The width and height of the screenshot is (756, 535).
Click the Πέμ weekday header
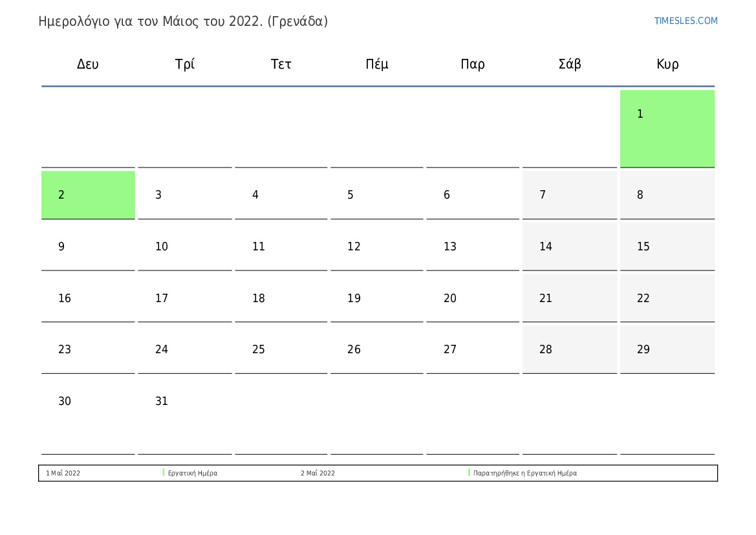click(376, 64)
